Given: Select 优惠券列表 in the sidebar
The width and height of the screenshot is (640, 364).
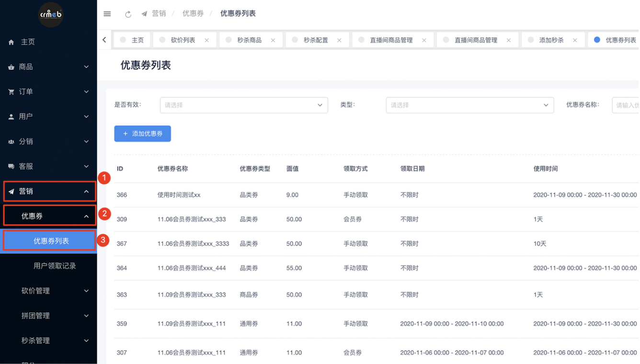Looking at the screenshot, I should [x=48, y=241].
